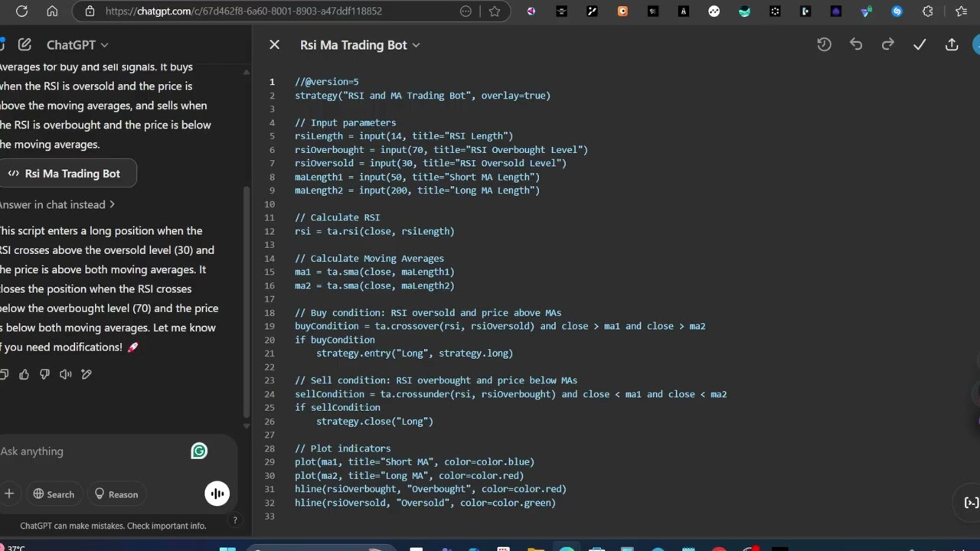Click the maLength1 = input(50) line
The image size is (980, 551).
coord(417,177)
